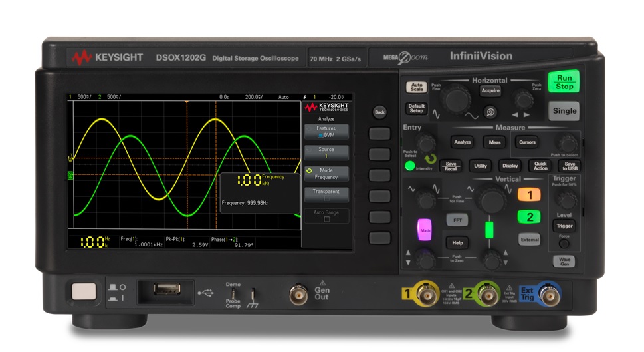
Task: Toggle the green Run/Stop button
Action: point(564,82)
